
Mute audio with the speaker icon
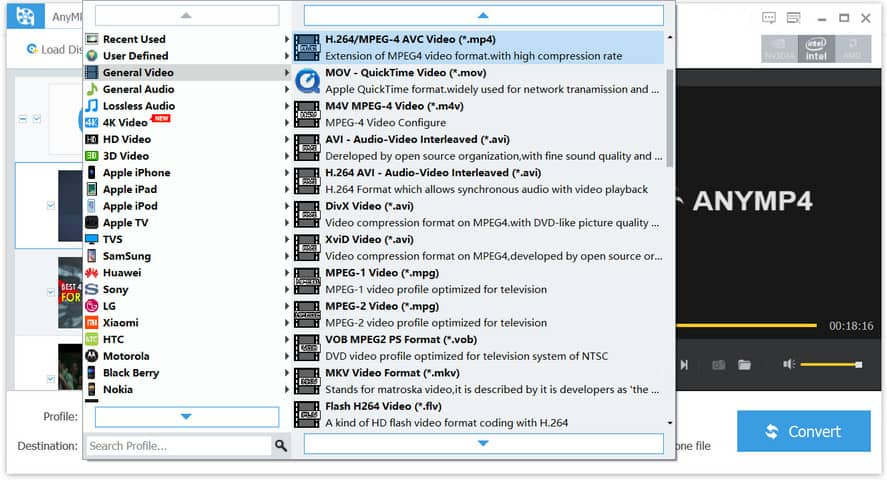coord(789,365)
